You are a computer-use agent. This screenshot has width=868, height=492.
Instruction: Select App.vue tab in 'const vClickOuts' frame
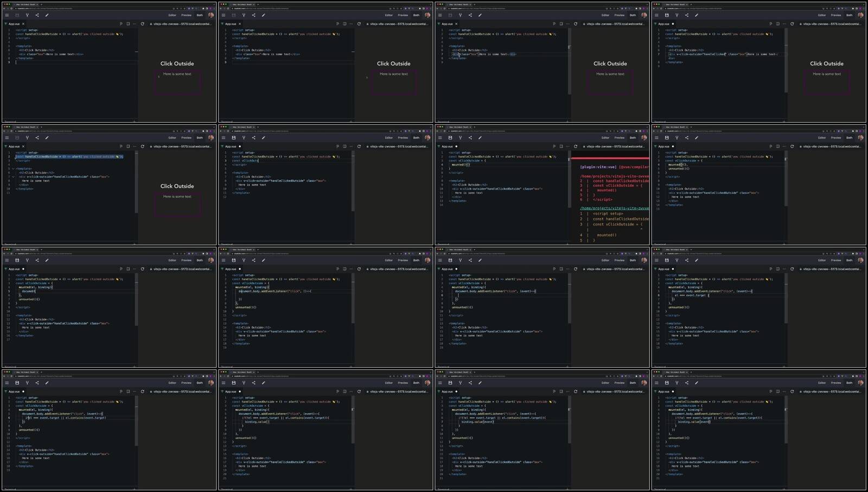(231, 147)
